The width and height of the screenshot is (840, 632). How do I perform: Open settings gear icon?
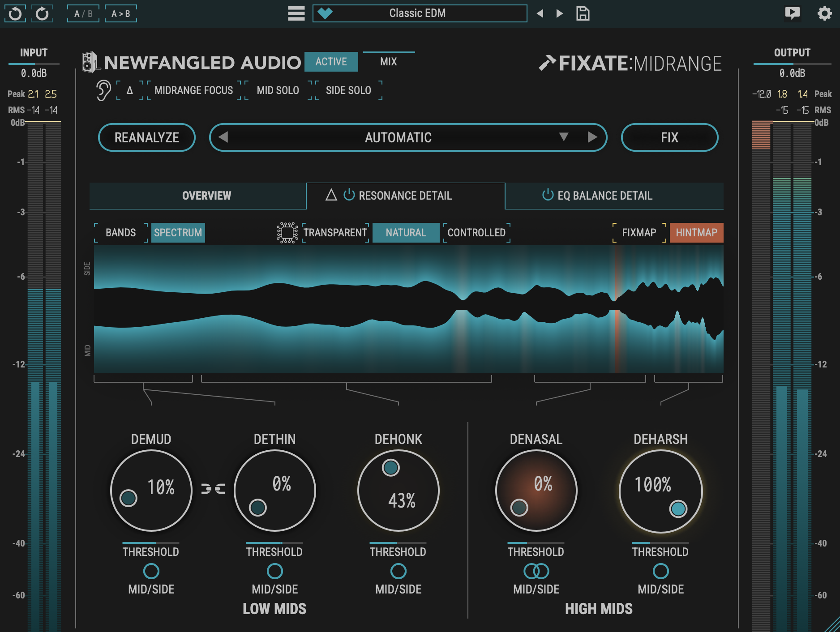coord(824,13)
